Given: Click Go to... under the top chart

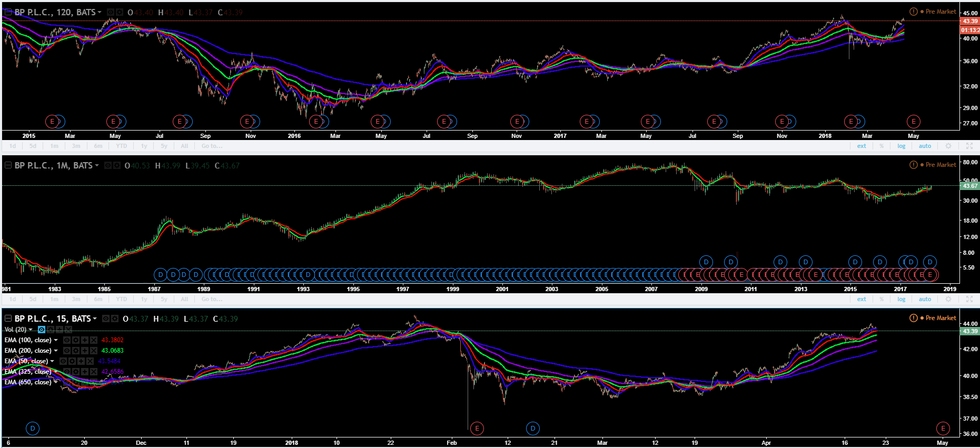Looking at the screenshot, I should [212, 146].
